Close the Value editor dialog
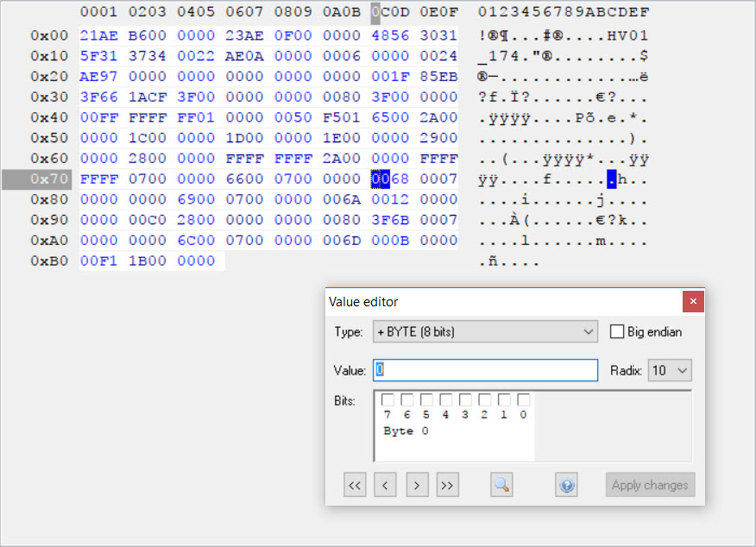756x547 pixels. [693, 301]
